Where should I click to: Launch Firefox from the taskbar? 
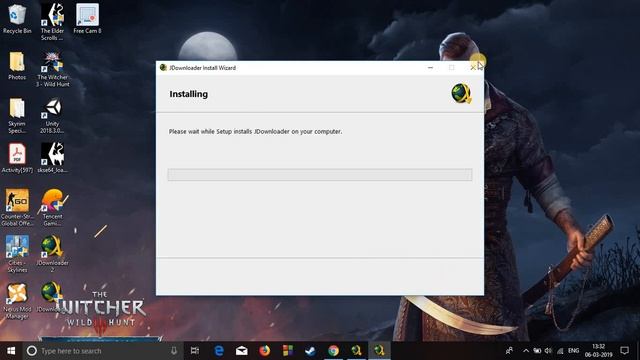pos(264,351)
